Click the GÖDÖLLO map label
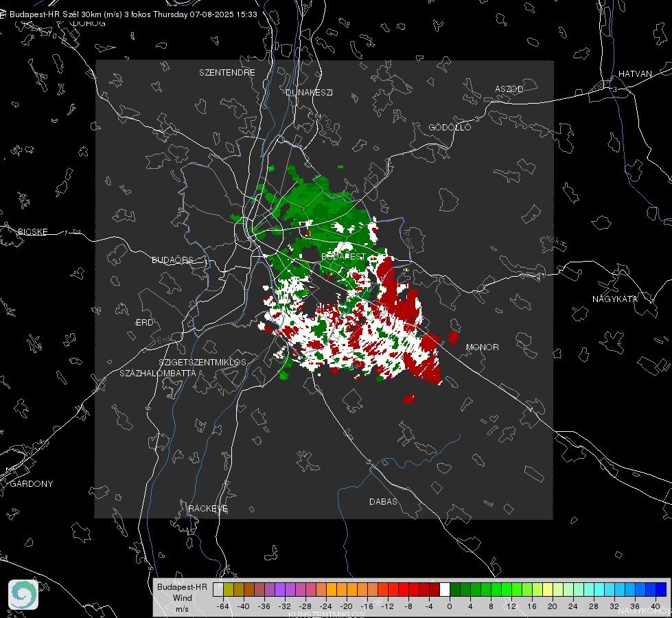 [450, 127]
